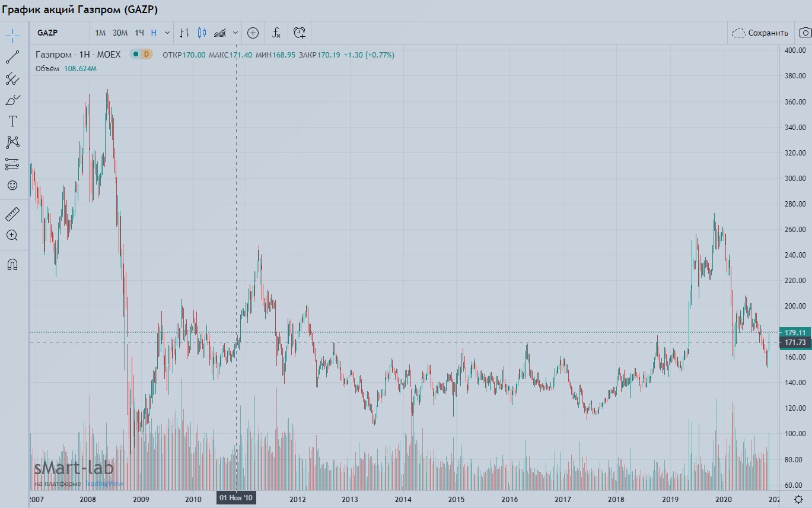Click the 179.11 current price label
812x508 pixels.
tap(795, 332)
